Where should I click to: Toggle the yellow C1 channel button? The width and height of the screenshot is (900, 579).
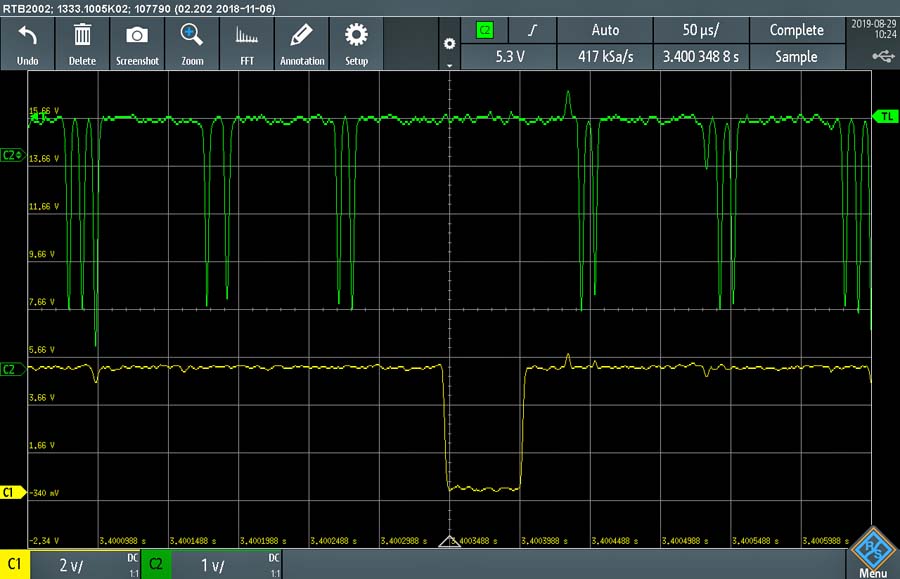point(15,565)
